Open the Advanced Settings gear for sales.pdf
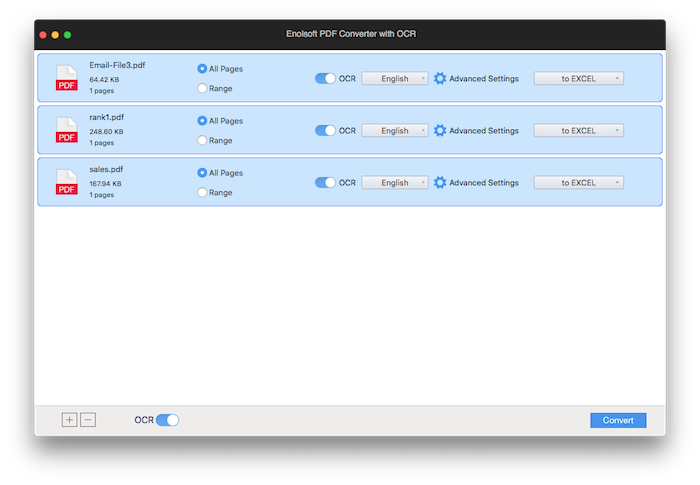 [x=440, y=183]
